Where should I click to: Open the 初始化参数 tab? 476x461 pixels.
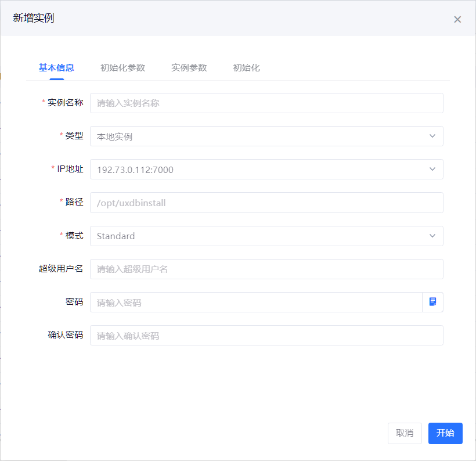[x=122, y=67]
